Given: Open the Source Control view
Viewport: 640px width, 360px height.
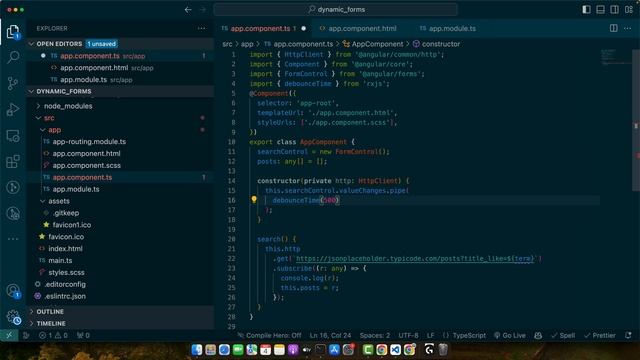Looking at the screenshot, I should (x=13, y=83).
